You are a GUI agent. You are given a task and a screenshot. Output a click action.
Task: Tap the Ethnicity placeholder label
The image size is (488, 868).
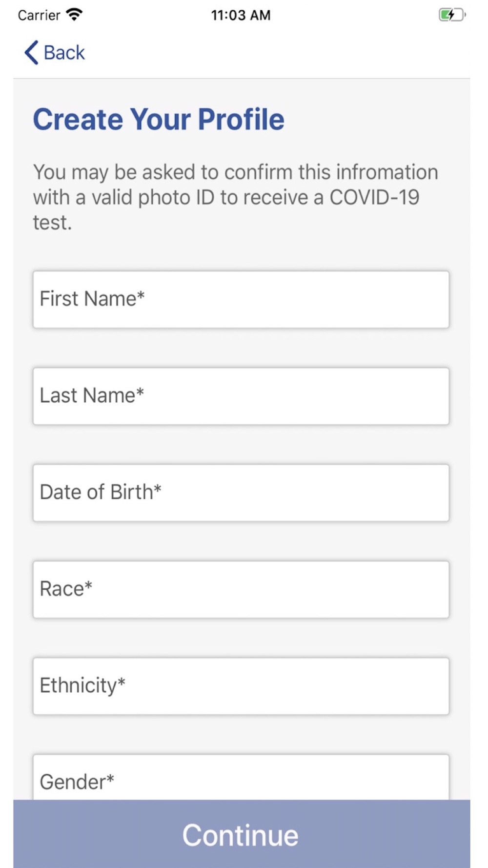[x=82, y=685]
